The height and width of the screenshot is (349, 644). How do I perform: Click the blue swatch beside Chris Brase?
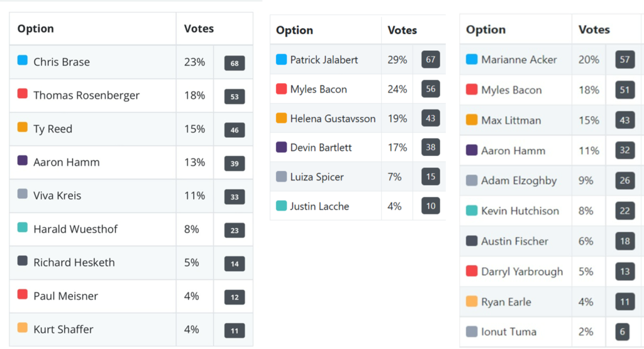[23, 60]
